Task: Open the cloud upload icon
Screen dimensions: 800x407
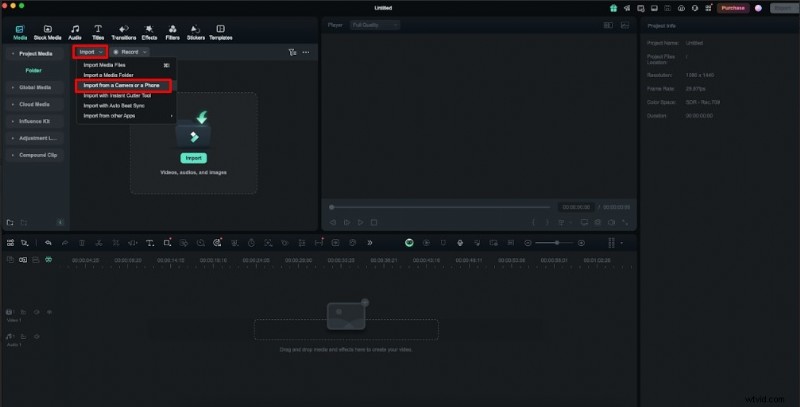Action: pos(681,8)
